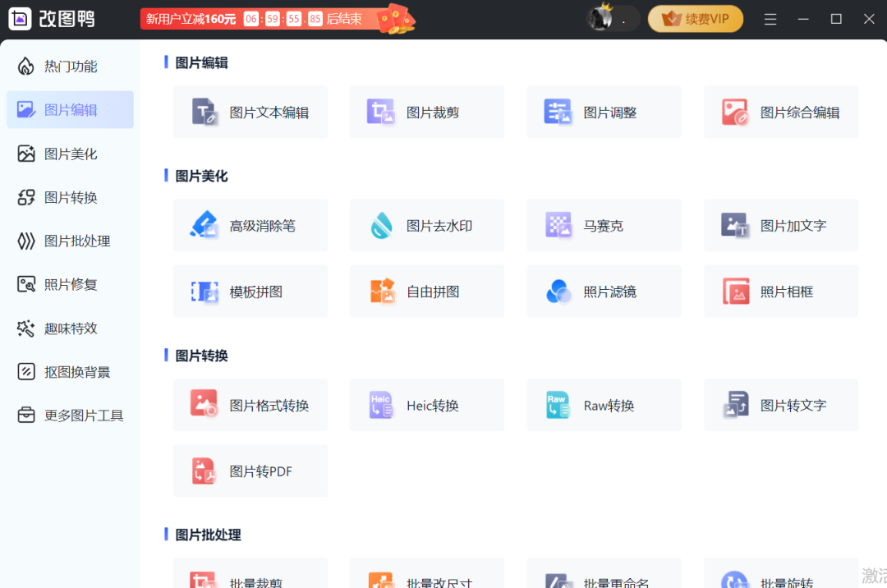Open the hamburger menu at top right

click(x=770, y=18)
